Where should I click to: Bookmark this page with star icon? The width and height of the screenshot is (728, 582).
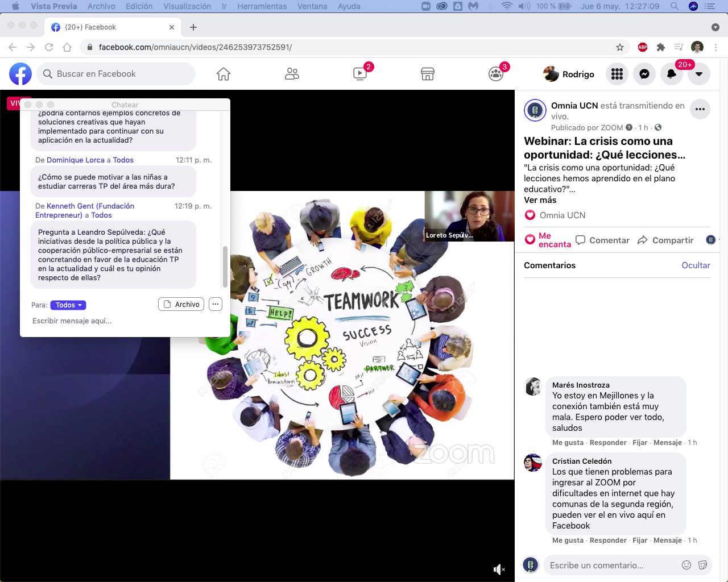620,47
